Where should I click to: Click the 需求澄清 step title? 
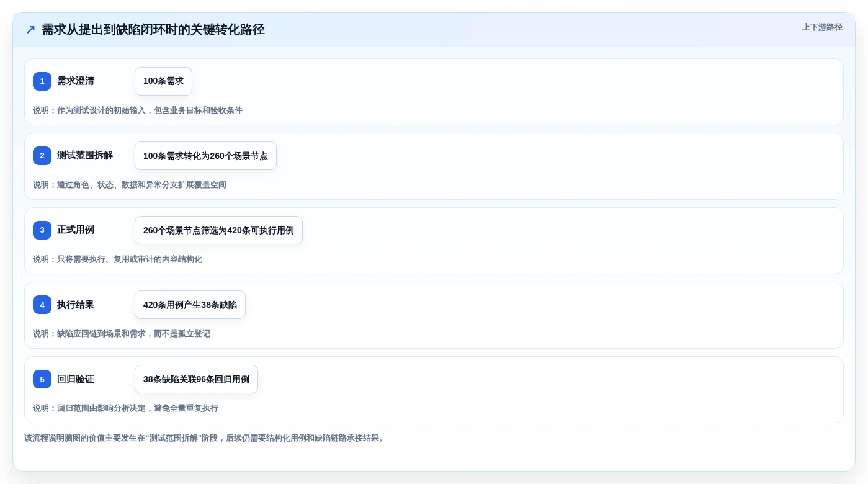pos(76,81)
